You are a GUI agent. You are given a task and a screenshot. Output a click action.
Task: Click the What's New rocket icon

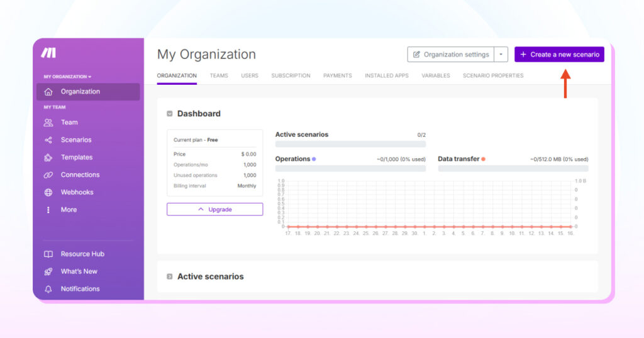tap(48, 271)
